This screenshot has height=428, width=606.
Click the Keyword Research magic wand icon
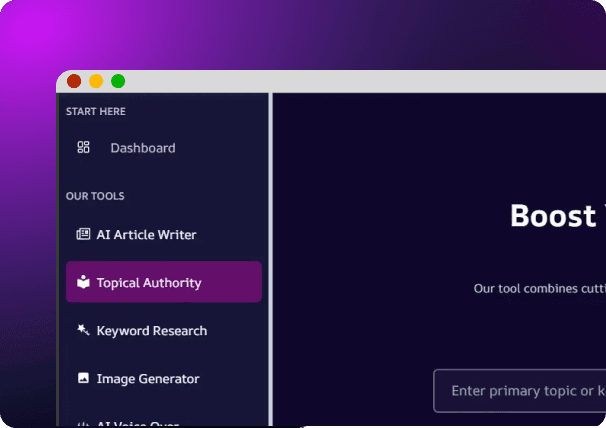pyautogui.click(x=83, y=330)
